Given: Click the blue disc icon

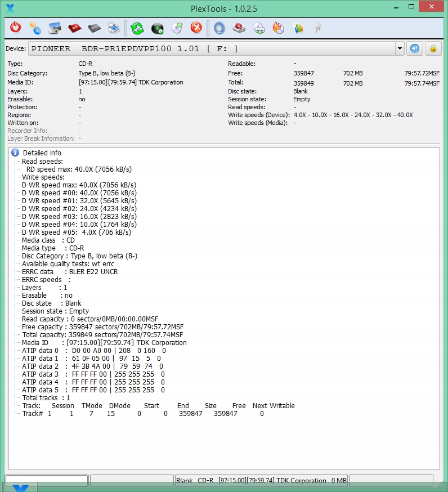Looking at the screenshot, I should pos(220,28).
